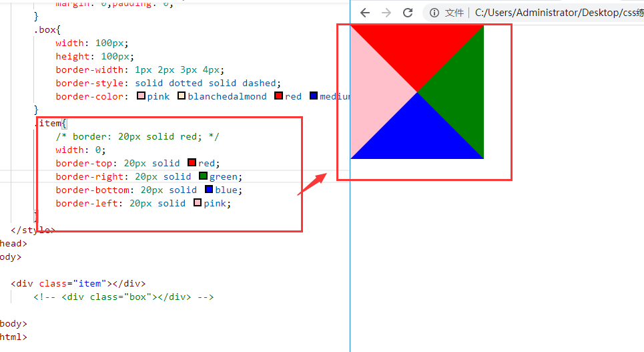Open the pink swatch in border-left line
The image size is (644, 352).
(198, 203)
